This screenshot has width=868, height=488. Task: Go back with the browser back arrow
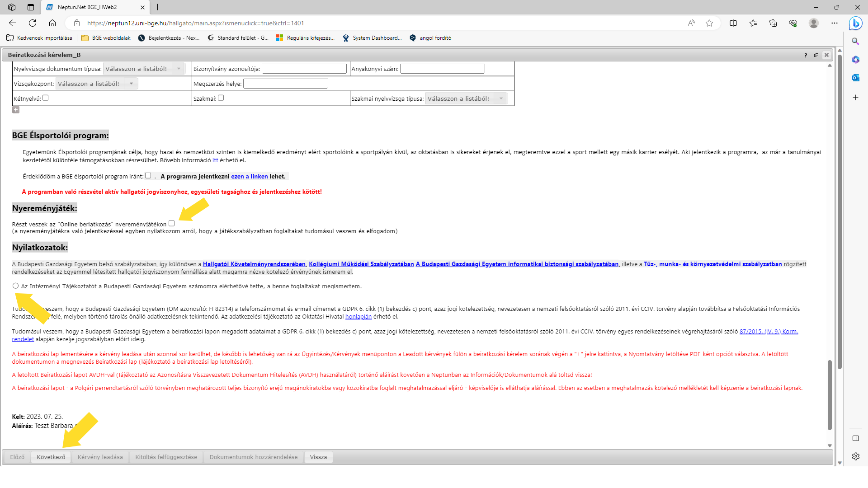tap(13, 23)
